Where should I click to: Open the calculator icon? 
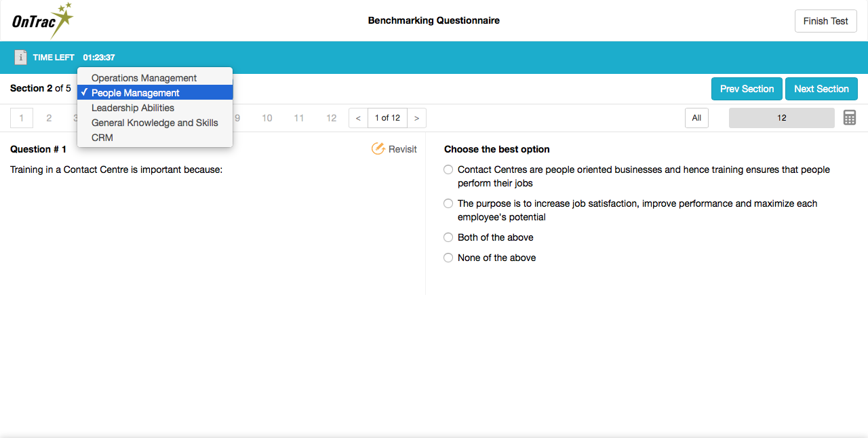pos(849,118)
